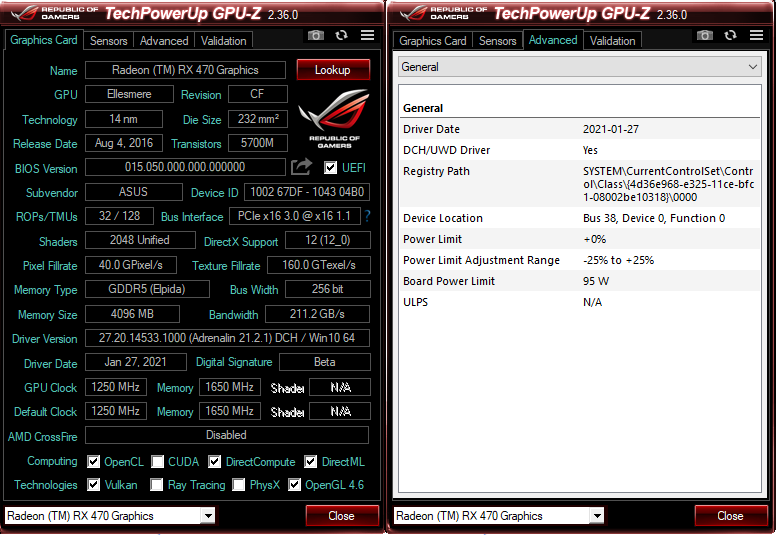
Task: Switch to Sensors tab in right window
Action: [x=497, y=41]
